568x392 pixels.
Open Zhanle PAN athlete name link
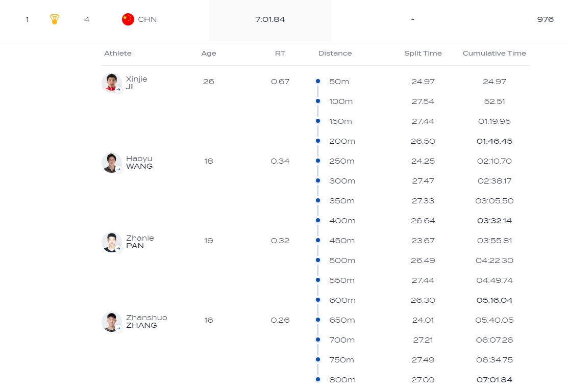(139, 242)
